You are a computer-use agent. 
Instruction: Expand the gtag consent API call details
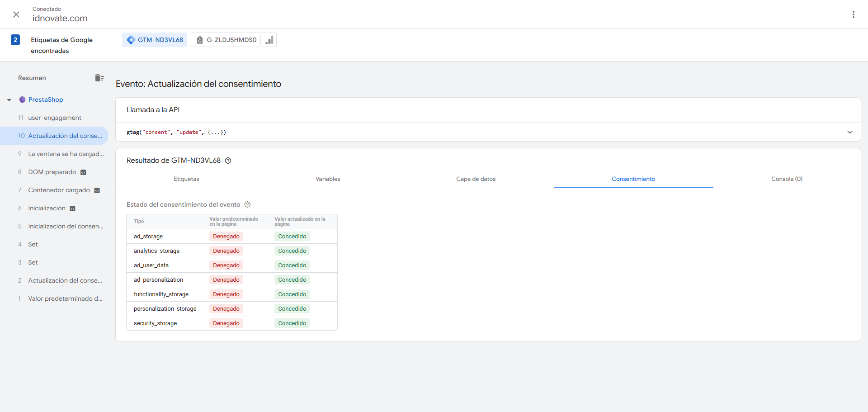pos(849,132)
